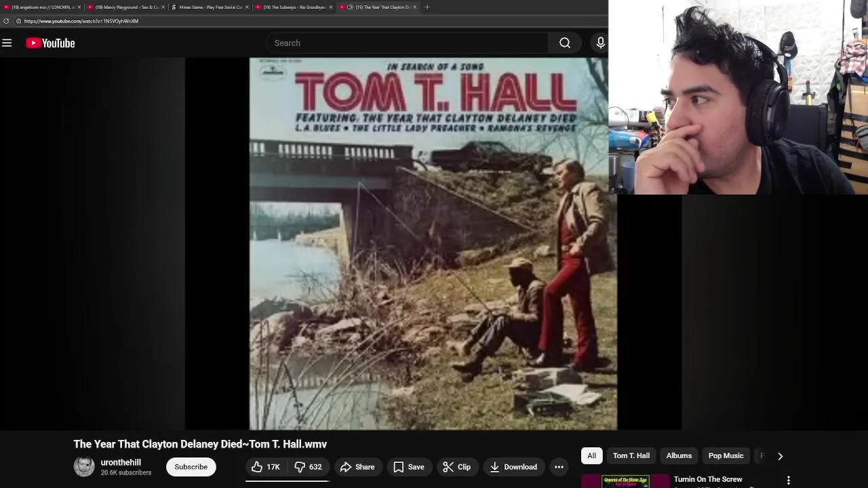
Task: Go to YouTube home via logo
Action: [x=50, y=43]
